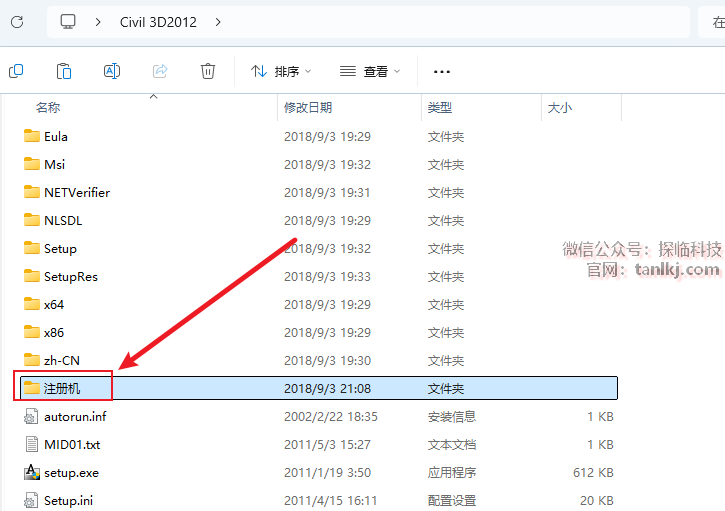Select the NLSDL folder icon
The image size is (725, 511).
[x=31, y=220]
